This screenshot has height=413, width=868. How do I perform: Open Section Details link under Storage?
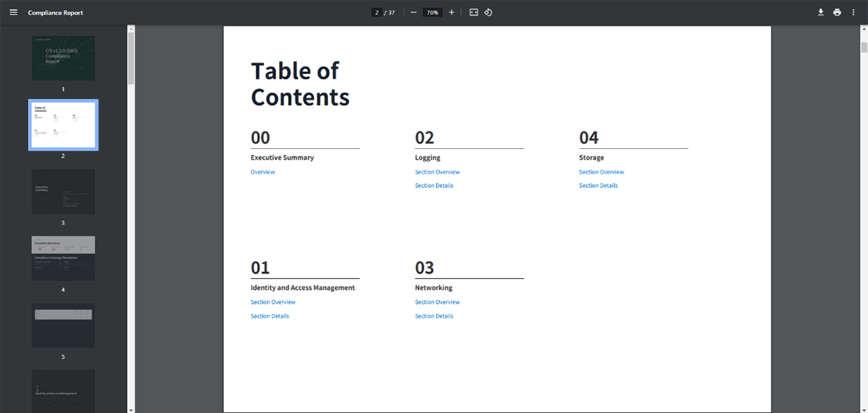598,186
